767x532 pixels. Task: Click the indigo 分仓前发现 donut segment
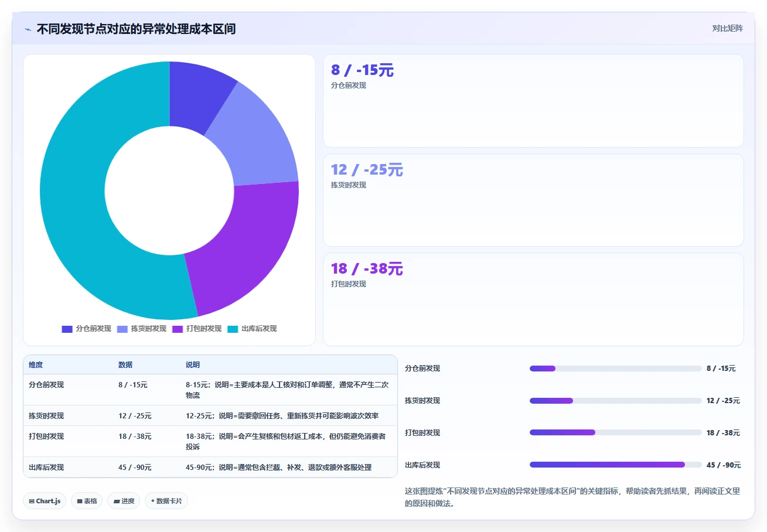196,97
